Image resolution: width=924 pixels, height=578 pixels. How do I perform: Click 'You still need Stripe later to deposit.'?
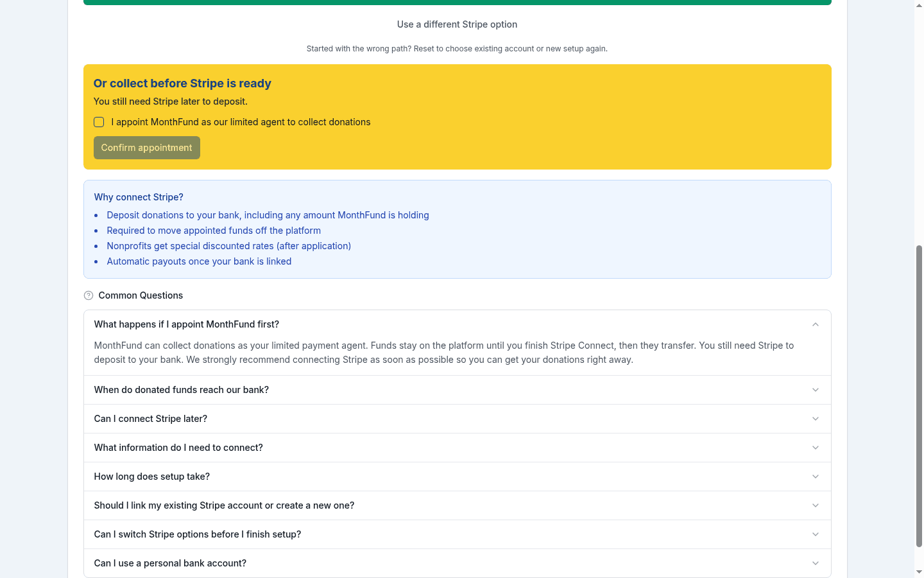point(171,101)
